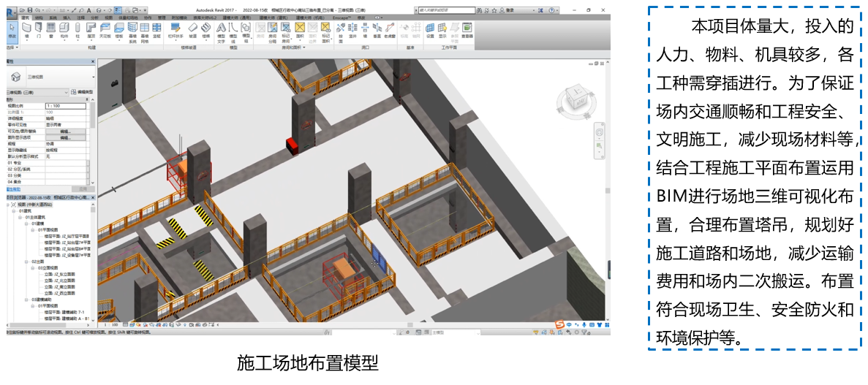Select the Component (构件) tool
The width and height of the screenshot is (868, 385).
click(64, 31)
